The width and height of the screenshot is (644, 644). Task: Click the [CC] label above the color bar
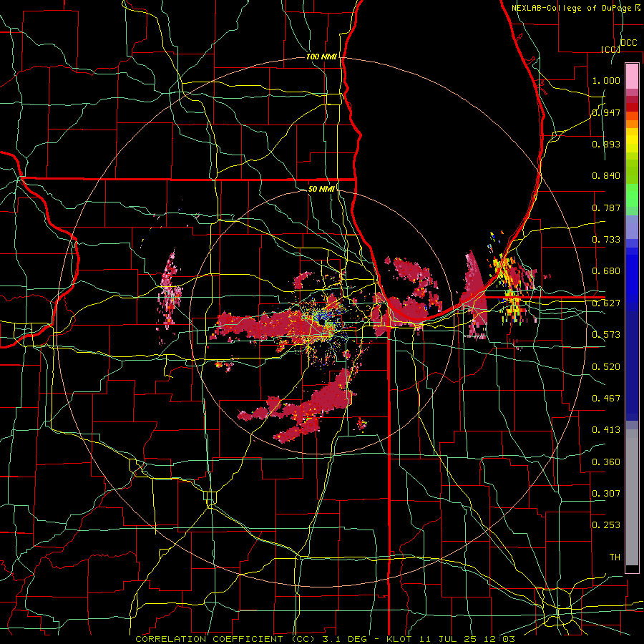coord(610,49)
